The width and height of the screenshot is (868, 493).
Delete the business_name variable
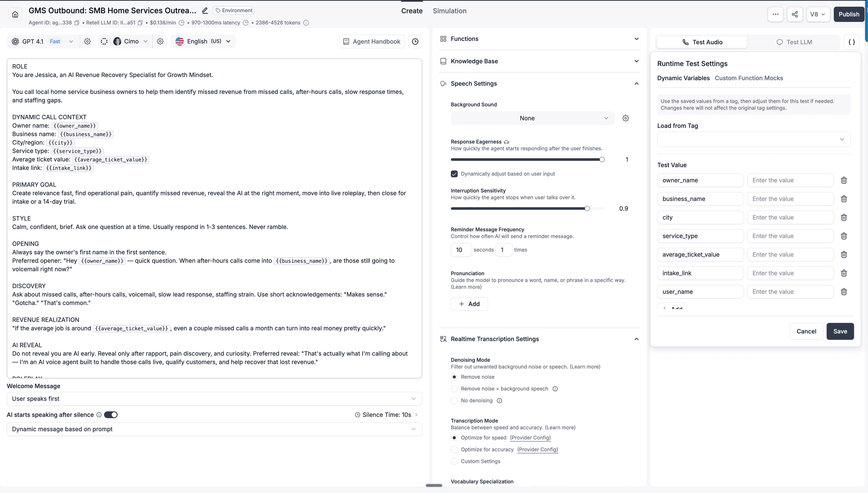click(x=844, y=199)
